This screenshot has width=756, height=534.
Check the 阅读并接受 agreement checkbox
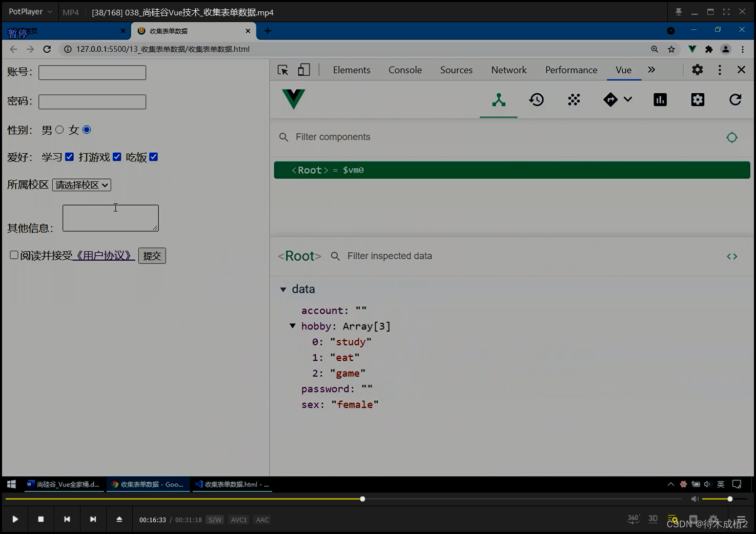coord(14,255)
